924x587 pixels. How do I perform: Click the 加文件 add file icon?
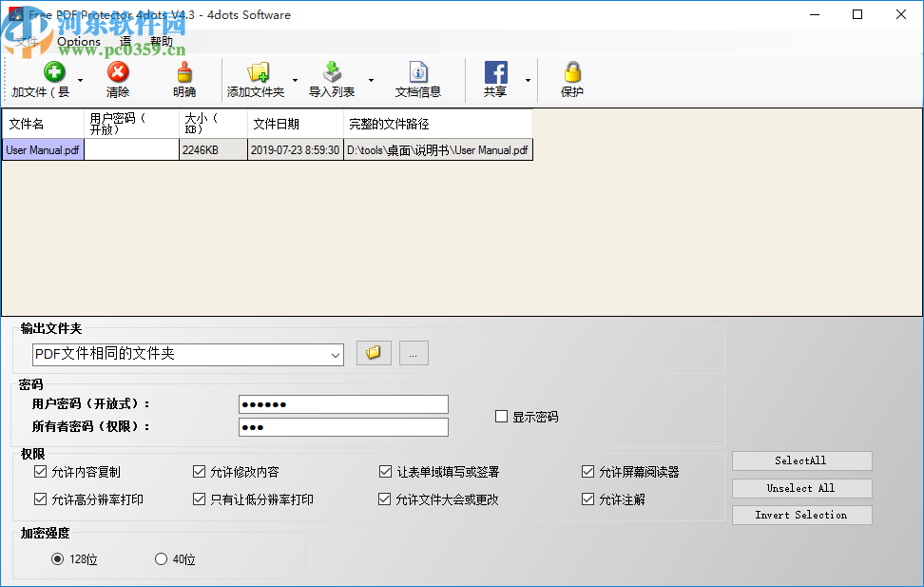[53, 70]
